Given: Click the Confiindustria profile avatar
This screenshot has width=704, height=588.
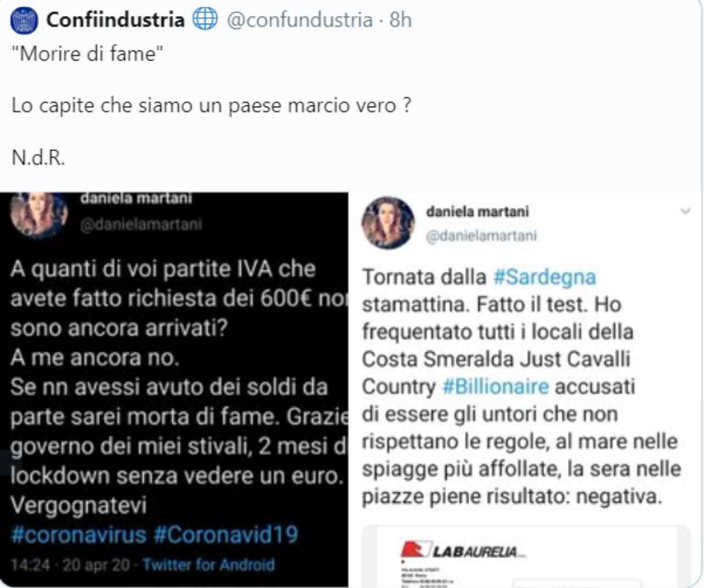Looking at the screenshot, I should click(x=24, y=21).
